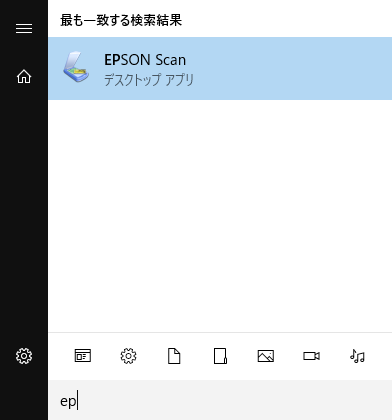
Task: Focus the search box containing "ep"
Action: coord(220,400)
